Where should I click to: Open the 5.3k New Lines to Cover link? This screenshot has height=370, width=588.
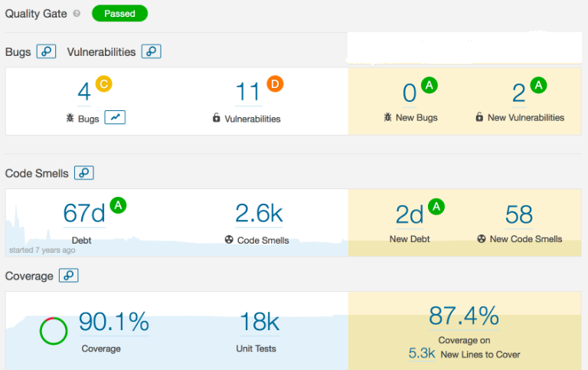click(421, 354)
